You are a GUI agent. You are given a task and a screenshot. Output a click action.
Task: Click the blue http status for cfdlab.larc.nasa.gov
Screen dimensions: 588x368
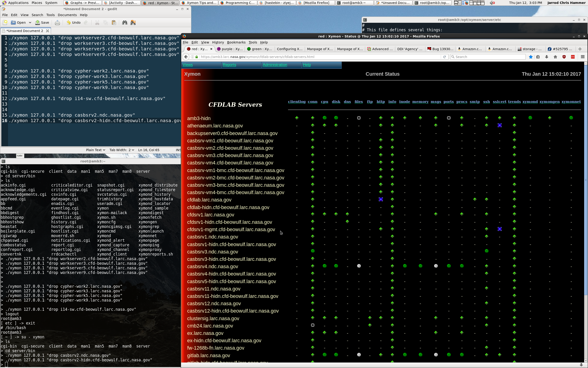(x=381, y=200)
